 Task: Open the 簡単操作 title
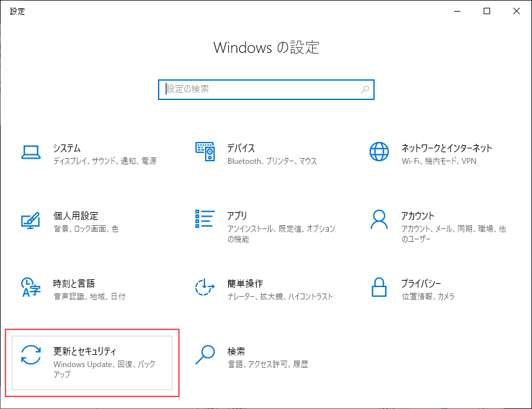(x=245, y=283)
